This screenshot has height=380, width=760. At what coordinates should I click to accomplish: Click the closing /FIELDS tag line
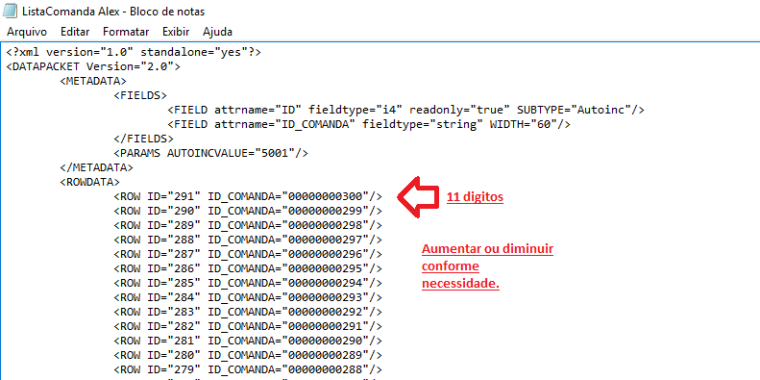click(x=143, y=139)
